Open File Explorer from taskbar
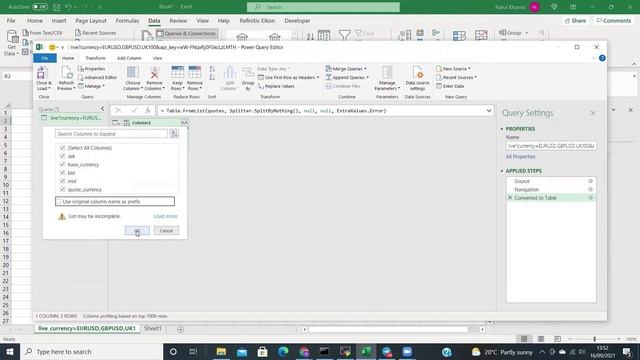640x360 pixels. 221,351
